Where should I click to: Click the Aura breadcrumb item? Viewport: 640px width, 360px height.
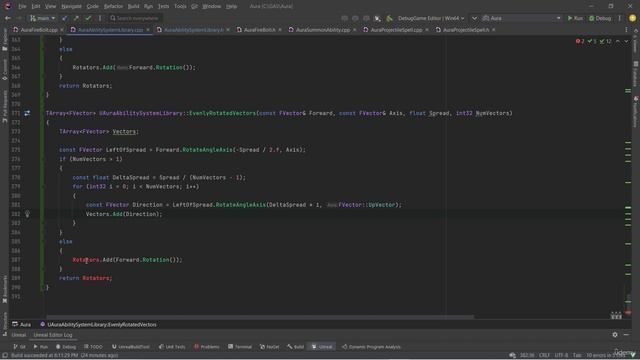[x=22, y=324]
